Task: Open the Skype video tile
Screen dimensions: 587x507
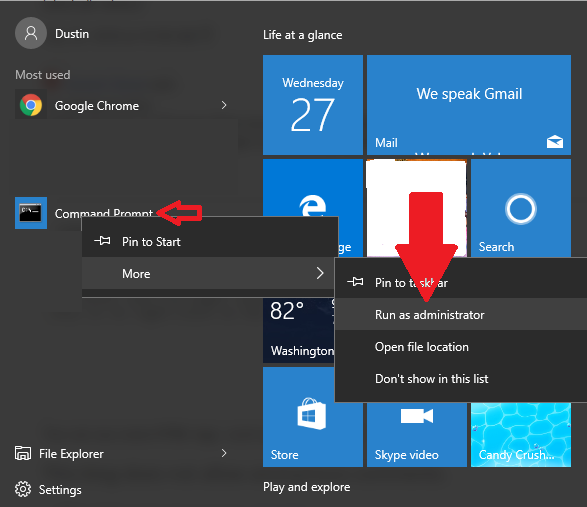Action: tap(417, 435)
